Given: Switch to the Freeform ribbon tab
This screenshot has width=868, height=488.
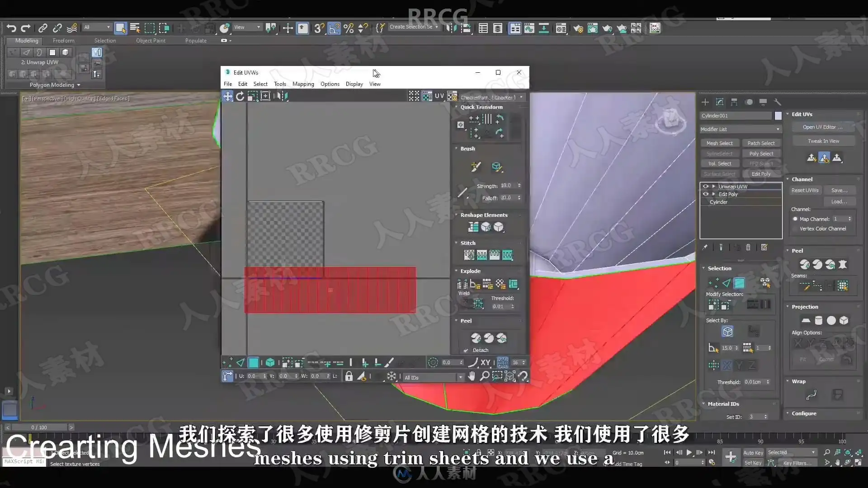Looking at the screenshot, I should point(63,41).
